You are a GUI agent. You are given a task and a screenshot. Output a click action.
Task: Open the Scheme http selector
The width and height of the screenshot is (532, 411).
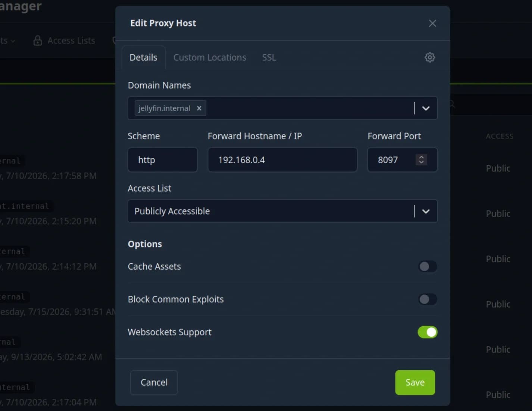point(163,160)
